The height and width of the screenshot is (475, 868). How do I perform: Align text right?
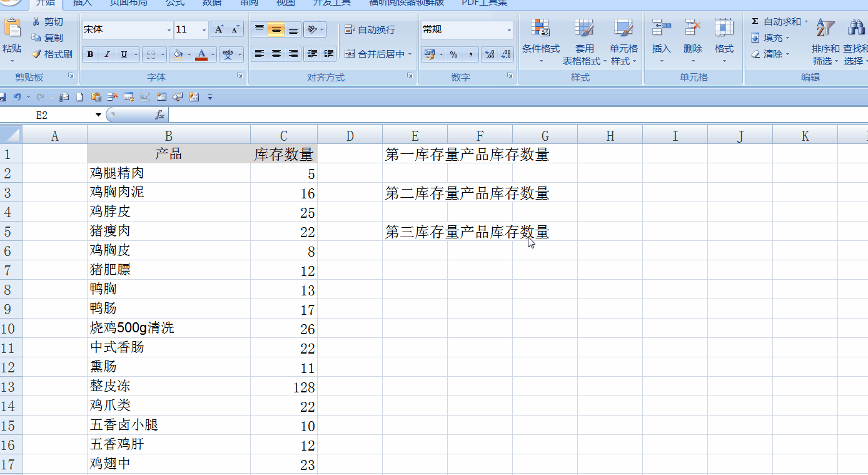click(293, 54)
